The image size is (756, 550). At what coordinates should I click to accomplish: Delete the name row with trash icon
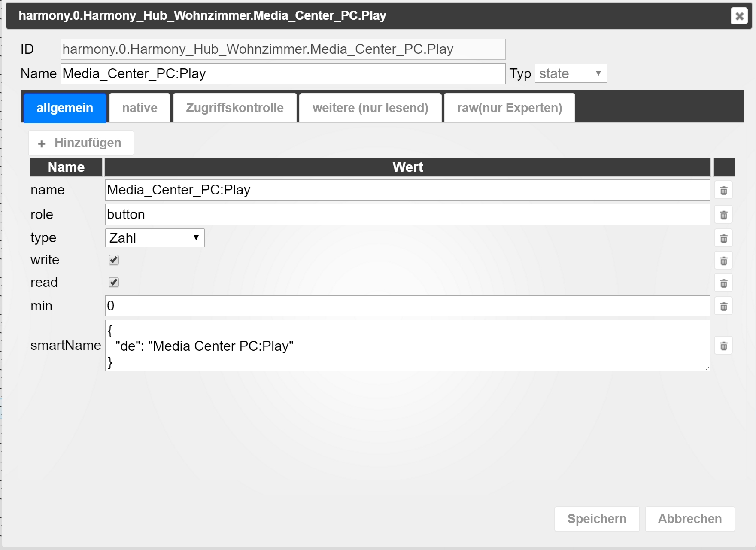723,190
